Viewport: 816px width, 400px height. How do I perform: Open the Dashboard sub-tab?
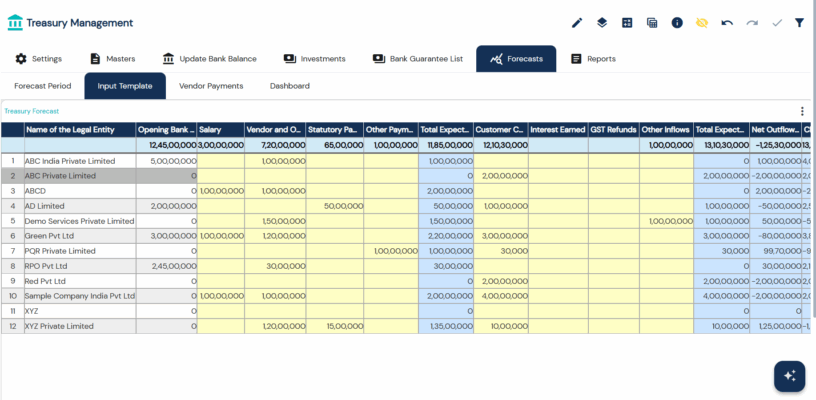[289, 86]
